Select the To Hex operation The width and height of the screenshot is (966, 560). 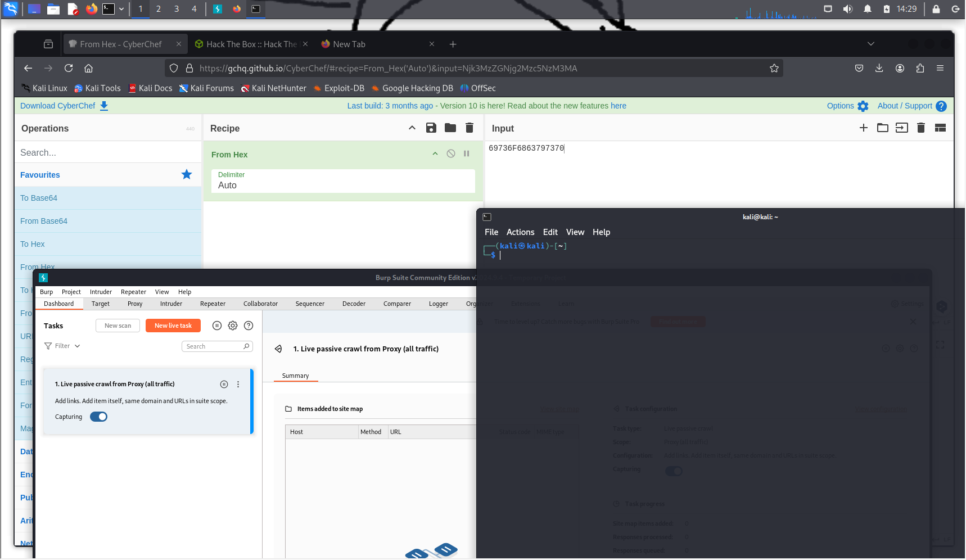(x=108, y=244)
